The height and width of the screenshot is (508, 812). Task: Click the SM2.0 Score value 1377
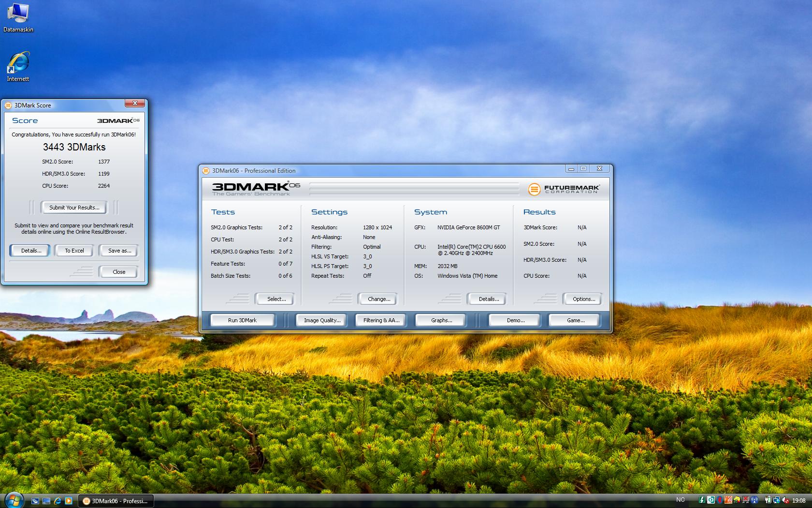coord(104,162)
